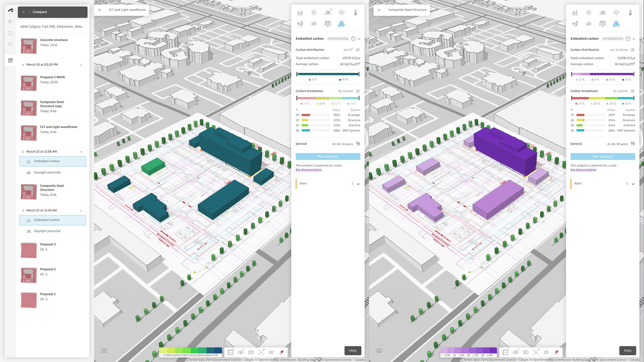
Task: Open See documentation link in right panel
Action: tap(583, 170)
